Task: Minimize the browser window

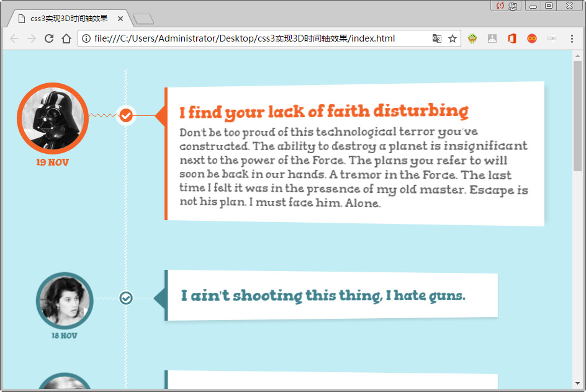Action: pos(533,6)
